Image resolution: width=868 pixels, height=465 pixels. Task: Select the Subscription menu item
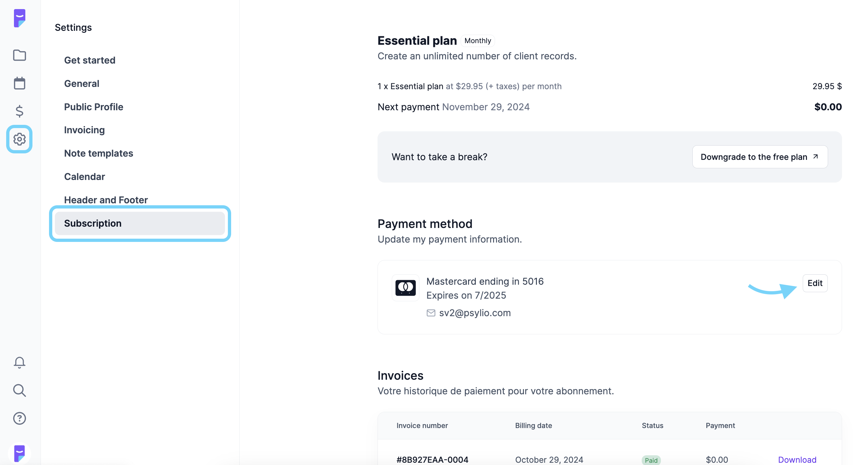coord(140,223)
